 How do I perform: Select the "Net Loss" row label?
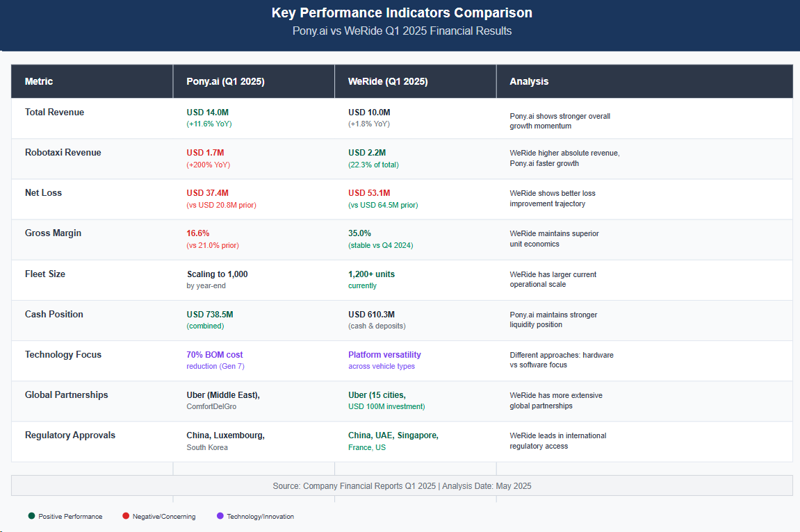(43, 192)
